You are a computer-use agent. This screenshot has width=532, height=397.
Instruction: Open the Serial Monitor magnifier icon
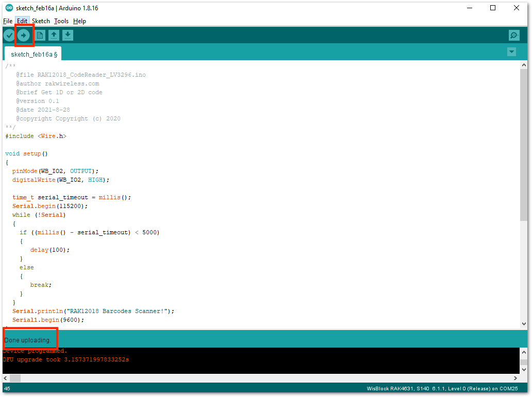point(514,35)
